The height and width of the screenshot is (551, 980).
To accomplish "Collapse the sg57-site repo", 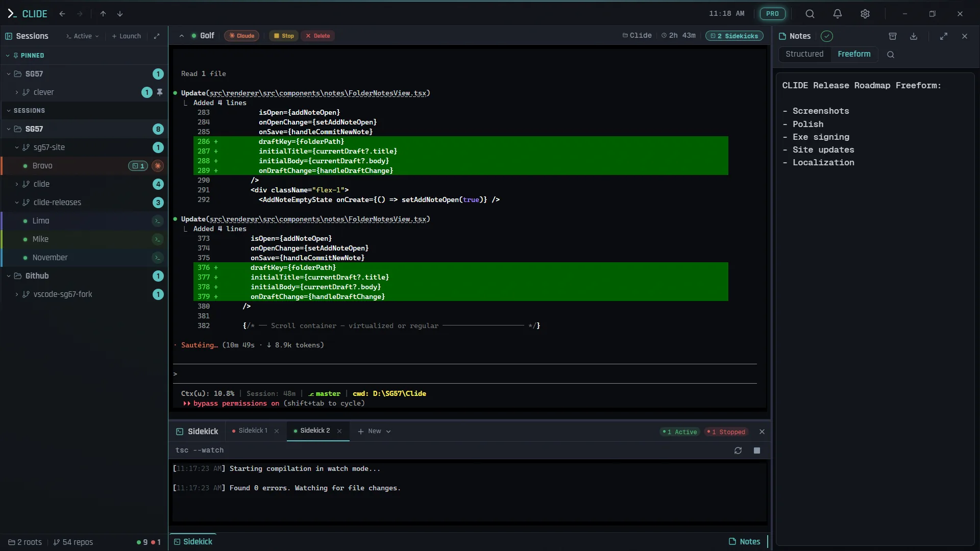I will click(x=17, y=147).
